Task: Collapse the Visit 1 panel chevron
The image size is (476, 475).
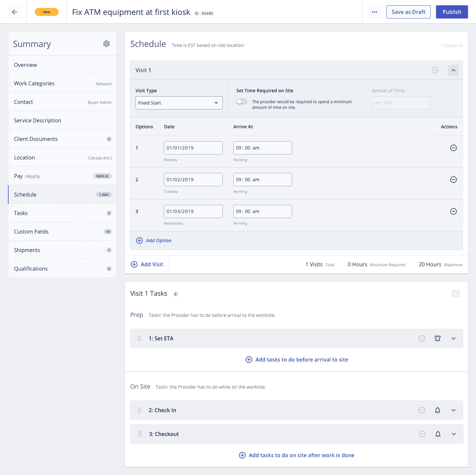Action: pyautogui.click(x=454, y=70)
